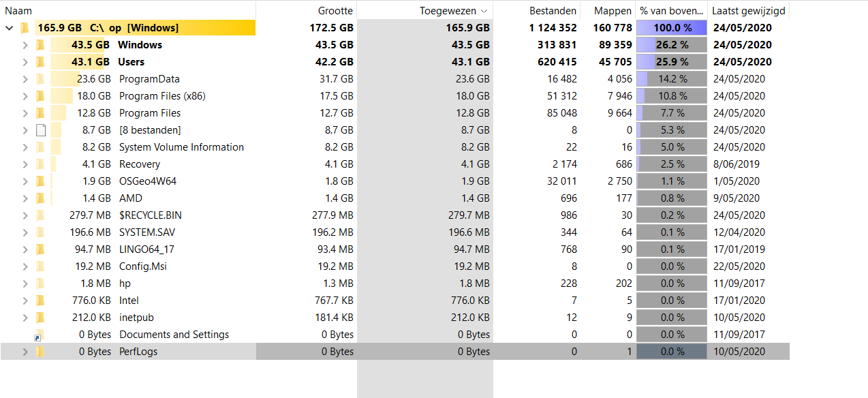This screenshot has height=398, width=868.
Task: Click the Windows folder icon
Action: coord(41,45)
